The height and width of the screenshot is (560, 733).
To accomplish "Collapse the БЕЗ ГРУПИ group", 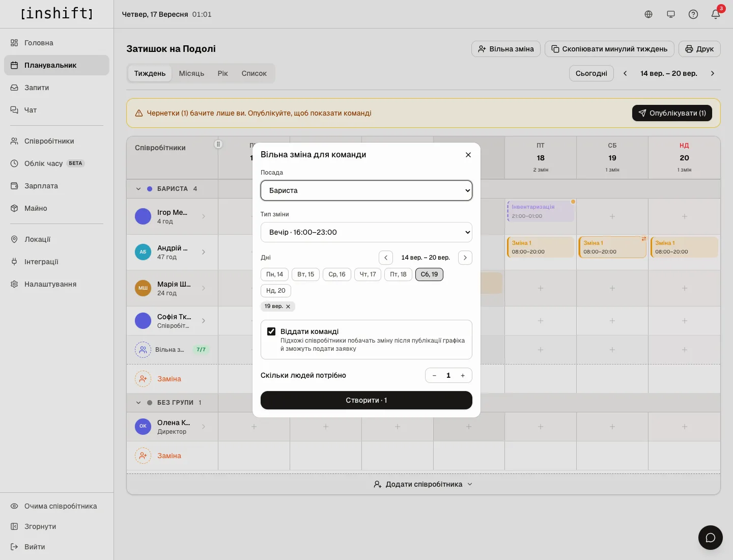I will point(138,403).
